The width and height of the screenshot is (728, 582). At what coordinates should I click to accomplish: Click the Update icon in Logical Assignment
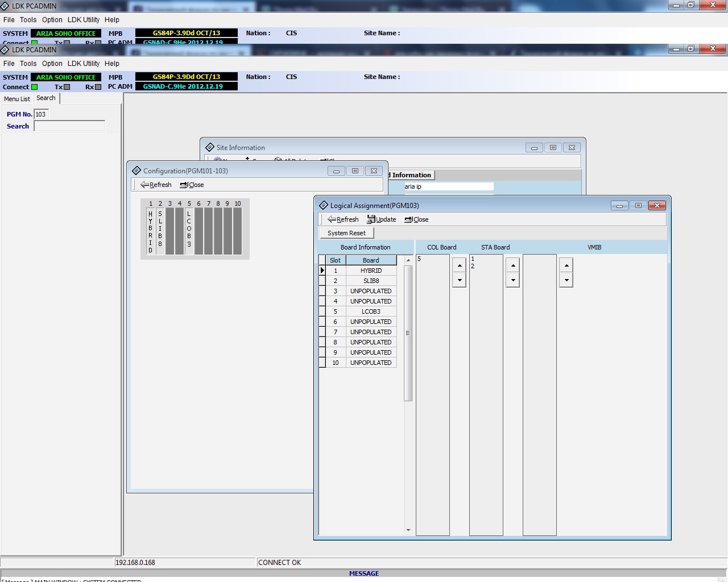pyautogui.click(x=371, y=219)
